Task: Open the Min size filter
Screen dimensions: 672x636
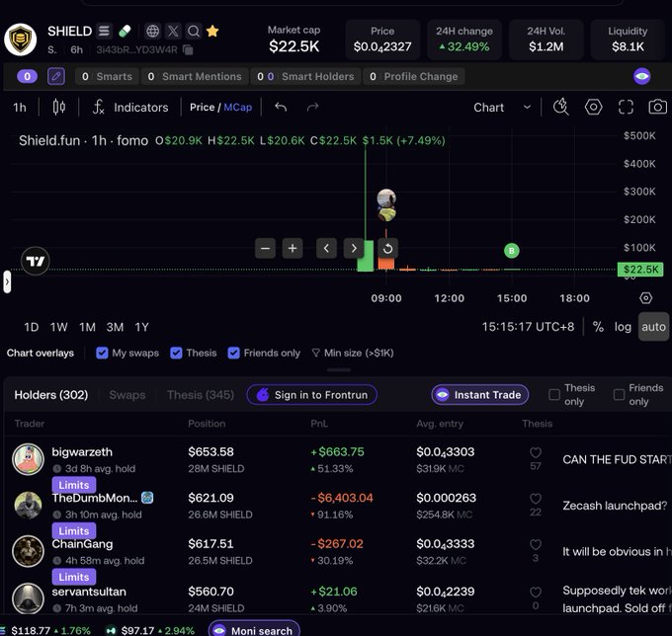Action: pos(353,353)
